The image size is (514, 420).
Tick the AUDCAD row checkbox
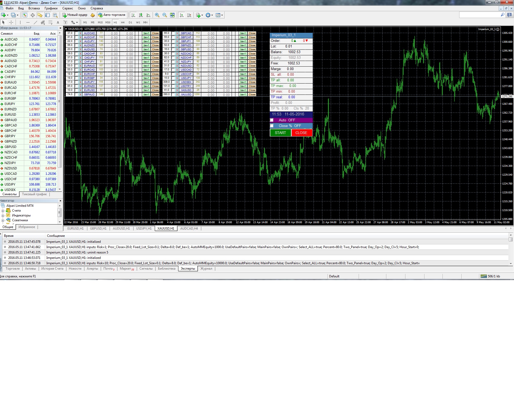(x=77, y=33)
